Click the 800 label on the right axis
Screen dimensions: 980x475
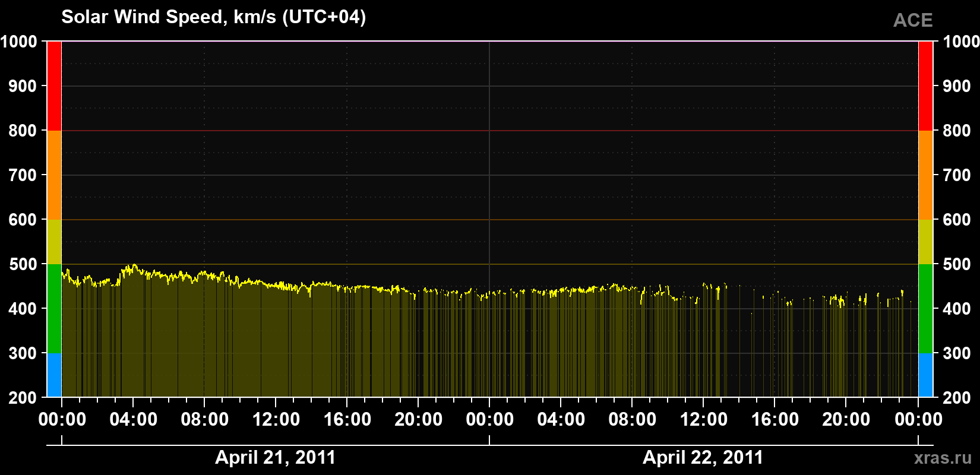click(x=957, y=131)
